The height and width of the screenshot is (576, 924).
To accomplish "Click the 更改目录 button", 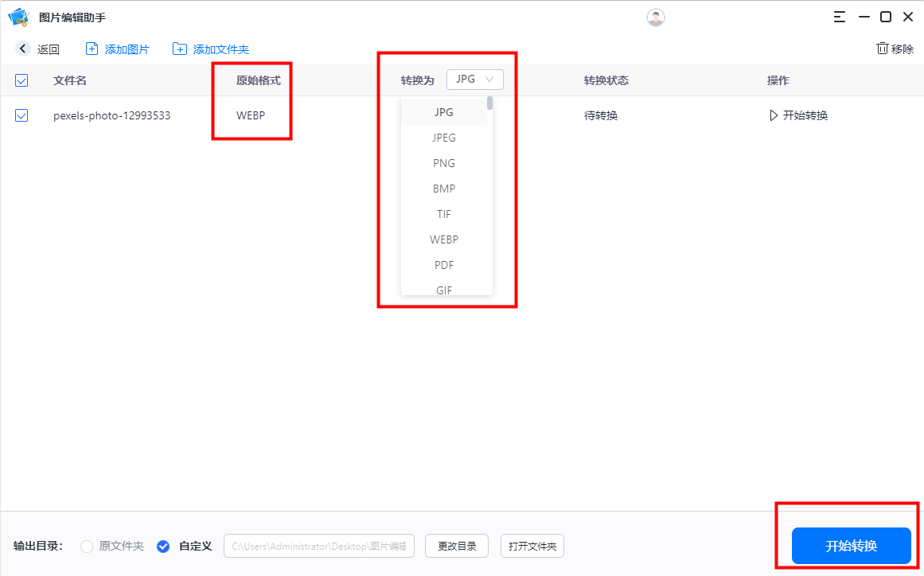I will click(457, 546).
